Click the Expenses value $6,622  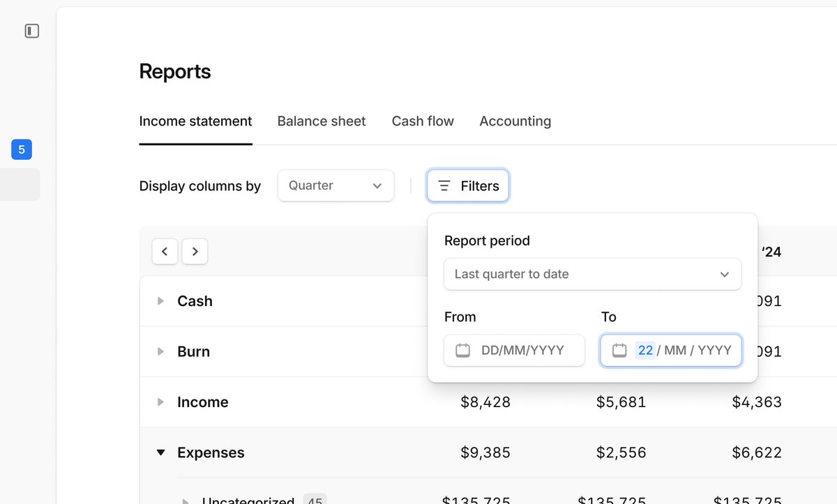[x=757, y=452]
